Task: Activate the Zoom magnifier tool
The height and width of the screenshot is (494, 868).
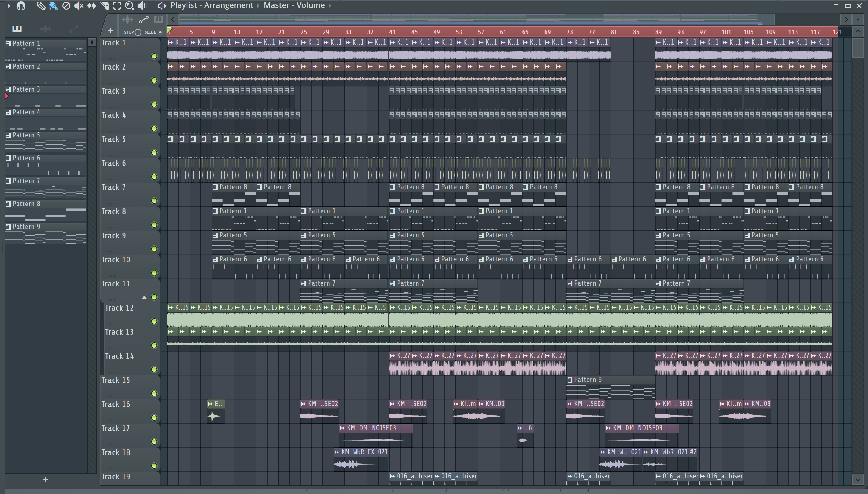Action: pos(129,5)
